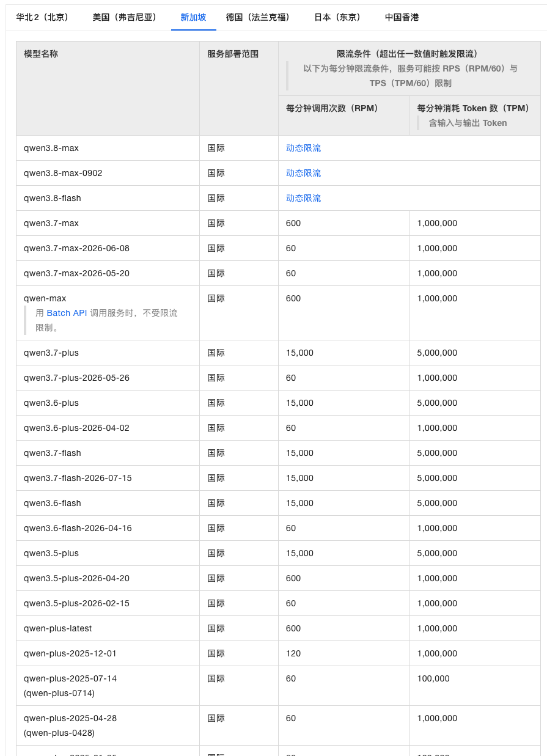Image resolution: width=547 pixels, height=756 pixels.
Task: Click the RPM value 600 for qwen3.7-max
Action: [293, 223]
